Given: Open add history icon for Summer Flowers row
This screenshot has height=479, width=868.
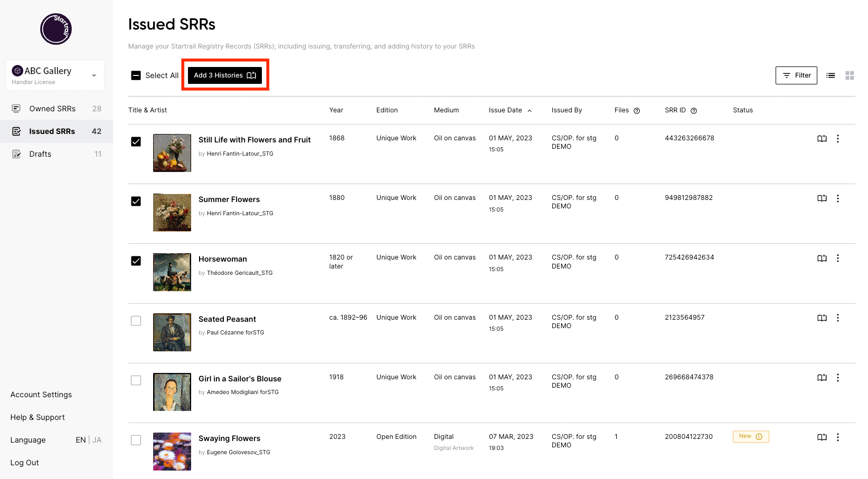Looking at the screenshot, I should click(x=822, y=198).
